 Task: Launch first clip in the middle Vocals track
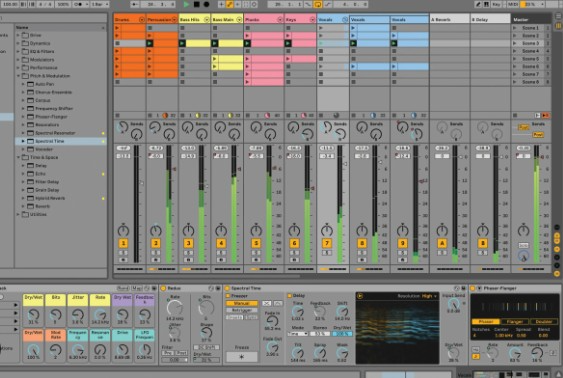coord(353,28)
